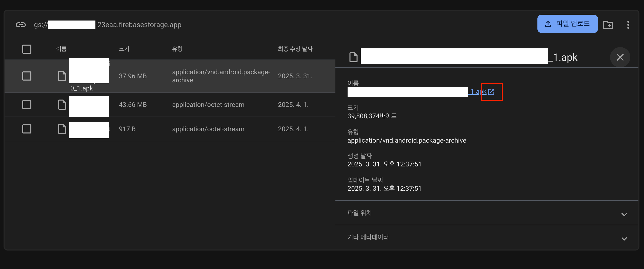Click the file icon in the 37.96 MB row
The image size is (644, 269).
pyautogui.click(x=62, y=76)
